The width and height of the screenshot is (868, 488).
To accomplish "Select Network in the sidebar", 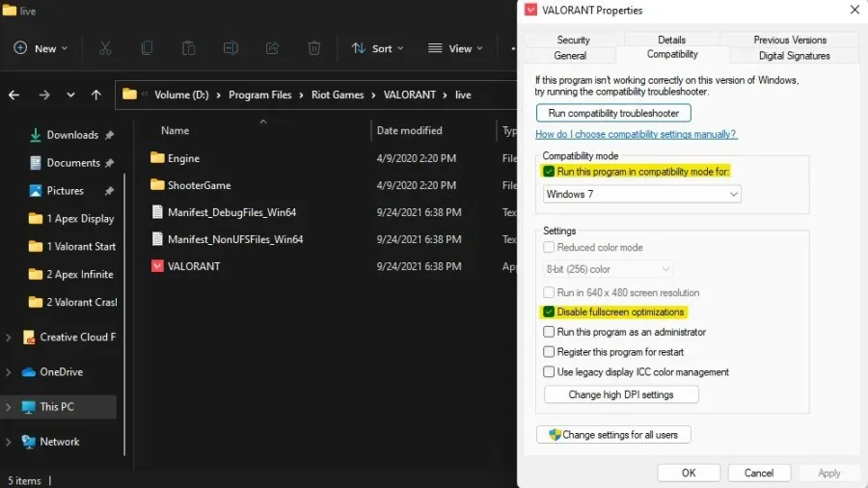I will point(51,442).
